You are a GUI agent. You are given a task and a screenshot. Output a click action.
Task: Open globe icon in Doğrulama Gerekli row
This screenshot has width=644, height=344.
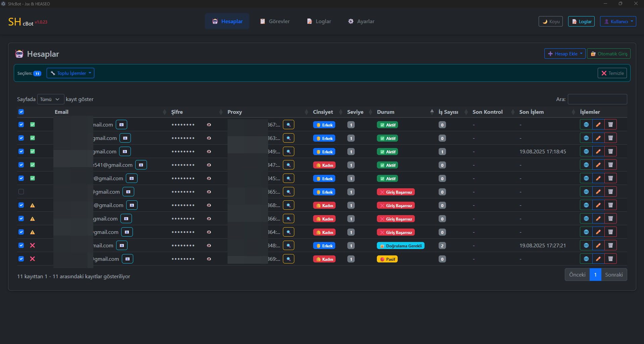point(586,245)
